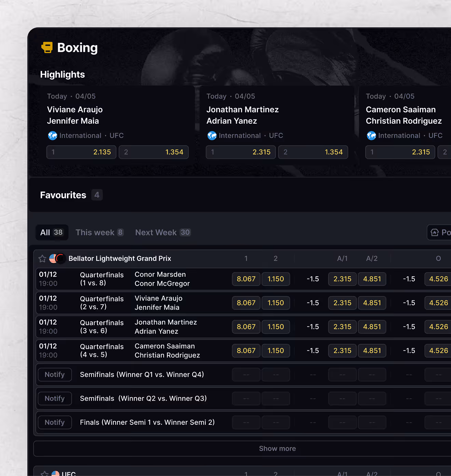Bet 1.354 on Jennifer Maia highlight
This screenshot has height=476, width=451.
click(154, 152)
